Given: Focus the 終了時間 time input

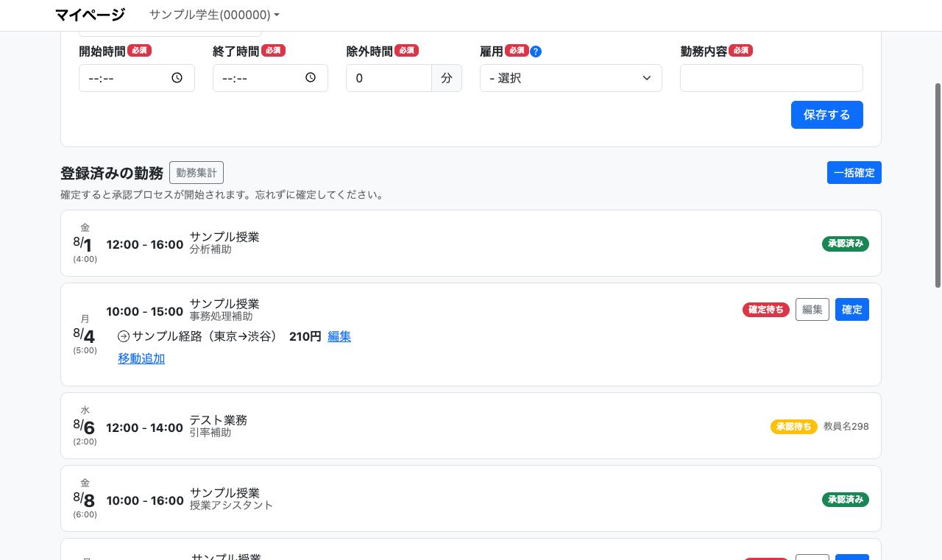Looking at the screenshot, I should point(270,78).
